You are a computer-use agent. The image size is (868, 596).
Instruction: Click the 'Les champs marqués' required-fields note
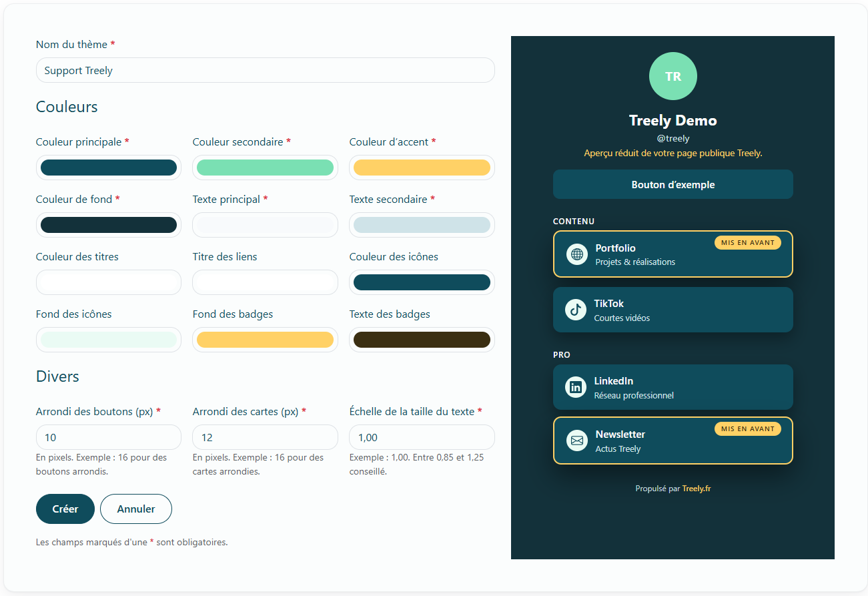[x=132, y=543]
